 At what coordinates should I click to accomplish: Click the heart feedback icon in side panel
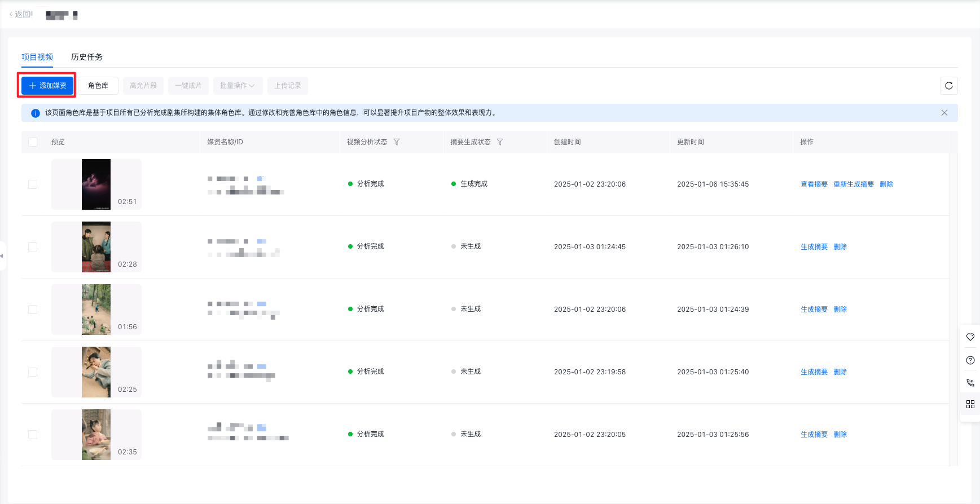coord(970,337)
